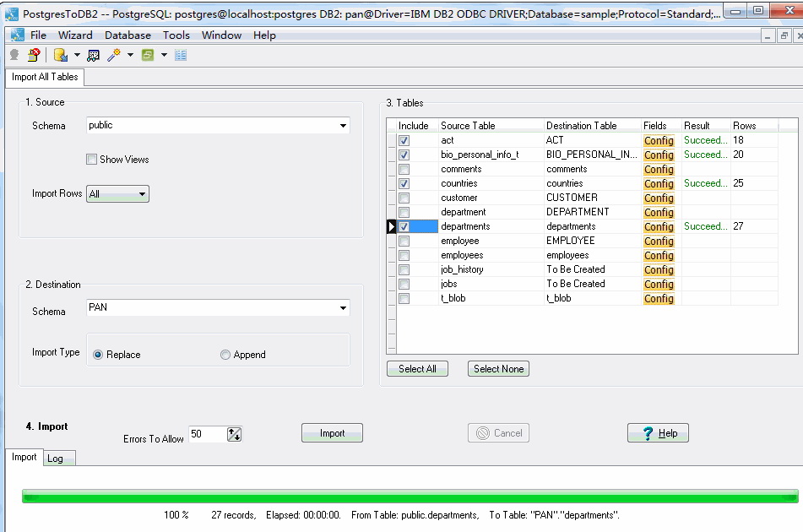Viewport: 803px width, 532px height.
Task: Select the Append import type
Action: [x=225, y=355]
